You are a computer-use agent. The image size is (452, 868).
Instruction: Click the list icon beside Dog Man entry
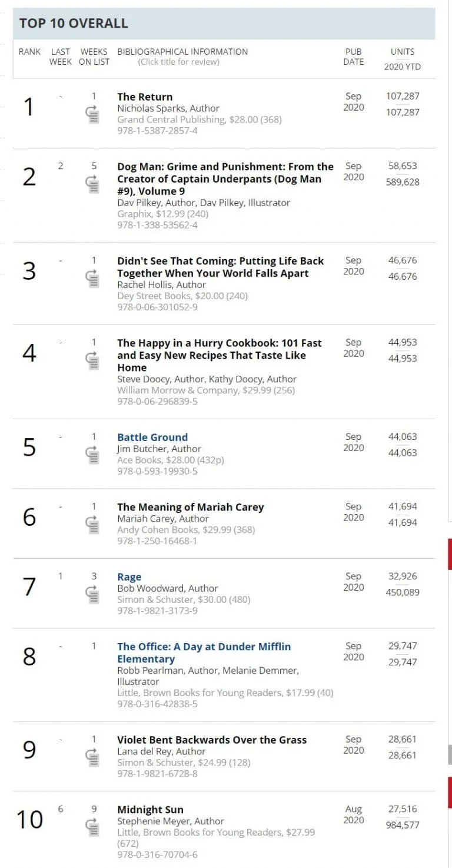tap(92, 184)
